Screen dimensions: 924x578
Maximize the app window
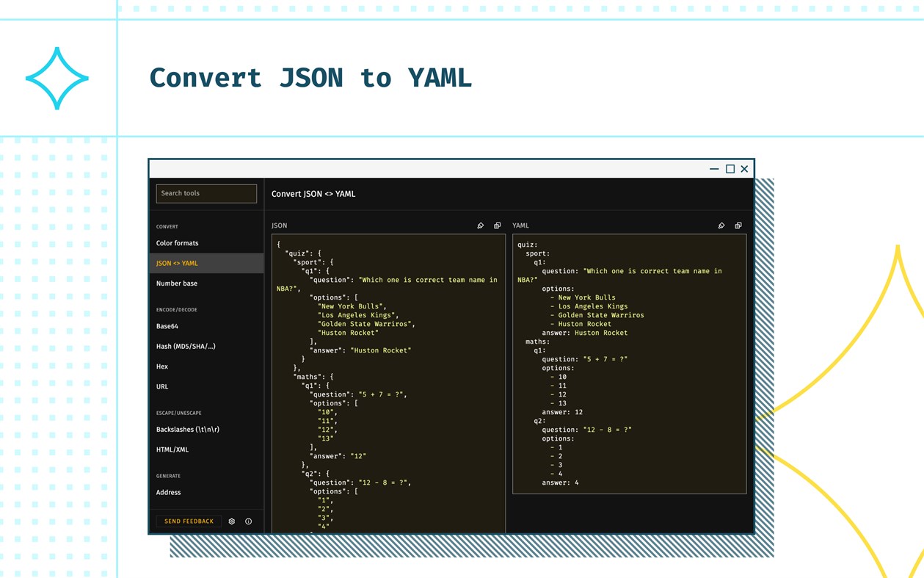[x=730, y=169]
